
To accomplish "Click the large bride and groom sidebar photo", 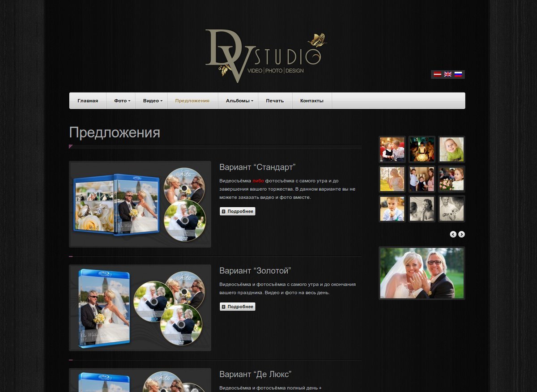I will pos(422,273).
